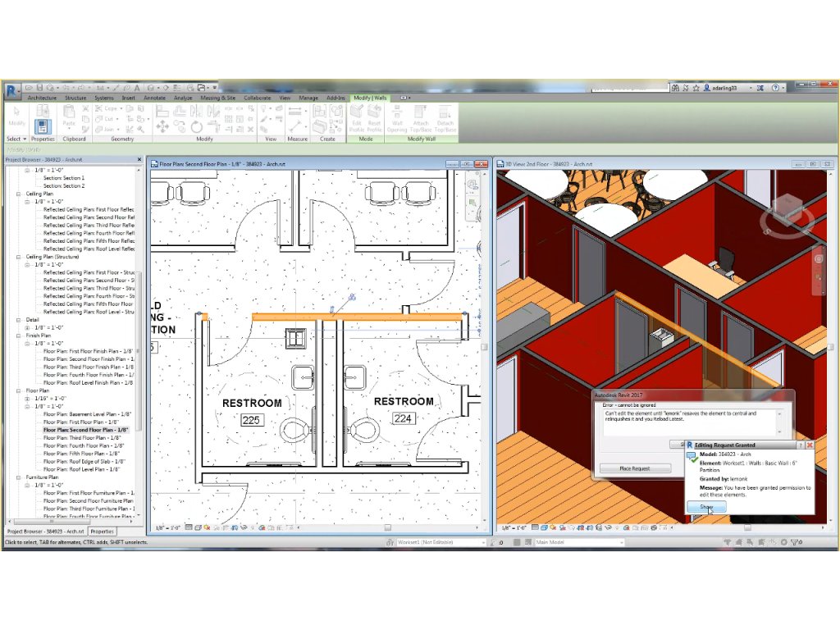
Task: Collapse the Finish Plan tree node
Action: (19, 336)
